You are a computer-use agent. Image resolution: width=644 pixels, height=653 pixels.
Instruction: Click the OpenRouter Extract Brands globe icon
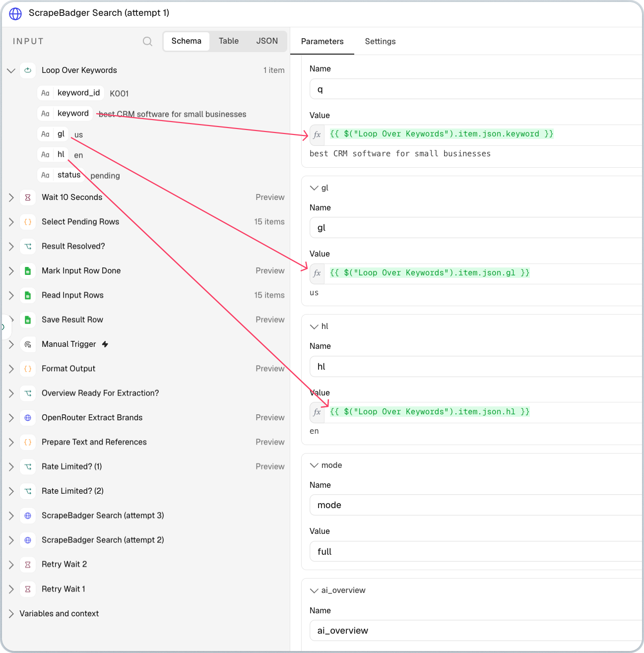(28, 418)
